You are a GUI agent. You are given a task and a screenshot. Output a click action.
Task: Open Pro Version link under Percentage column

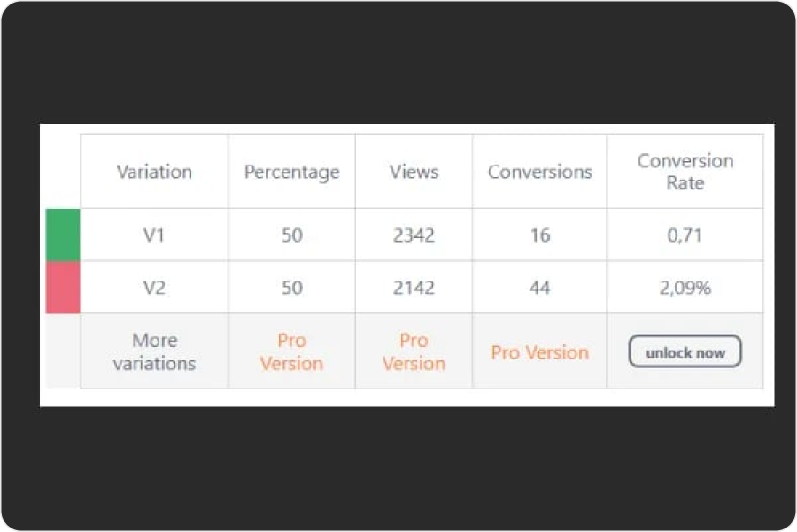pos(291,351)
